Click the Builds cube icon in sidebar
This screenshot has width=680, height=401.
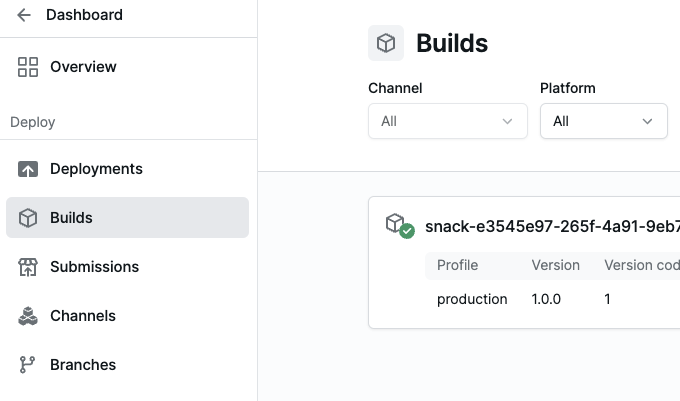[x=28, y=218]
